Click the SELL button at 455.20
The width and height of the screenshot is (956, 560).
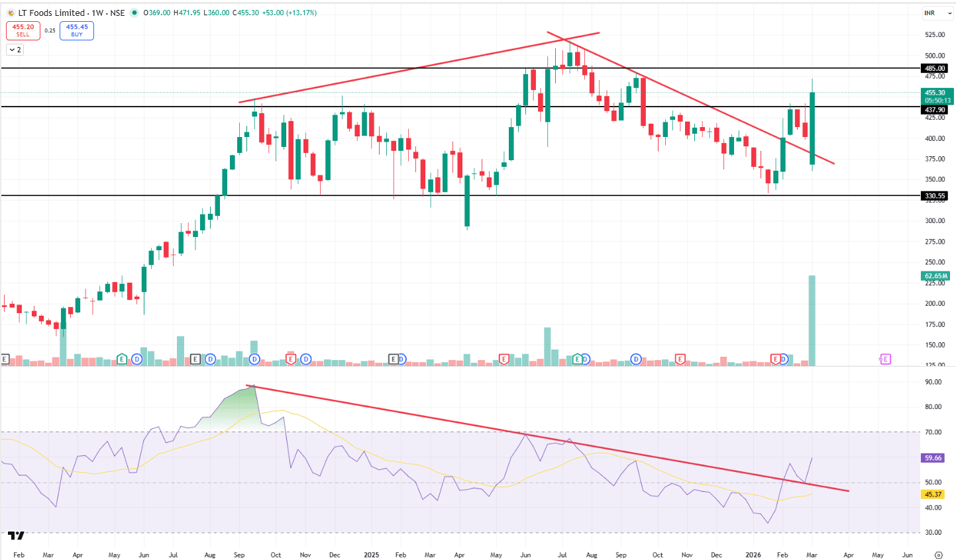tap(23, 30)
